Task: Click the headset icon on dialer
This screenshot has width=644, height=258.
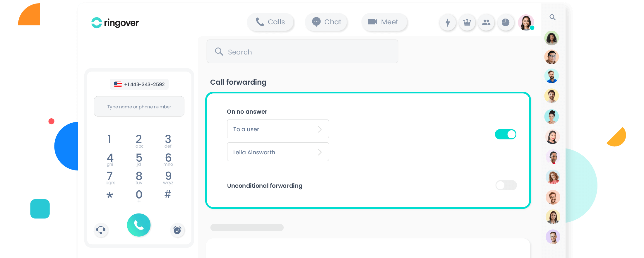Action: point(101,230)
